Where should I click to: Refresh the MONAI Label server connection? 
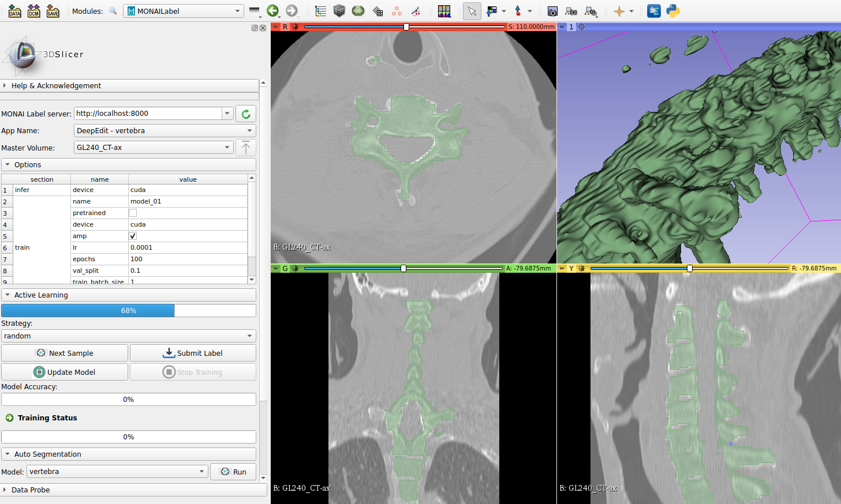[246, 114]
